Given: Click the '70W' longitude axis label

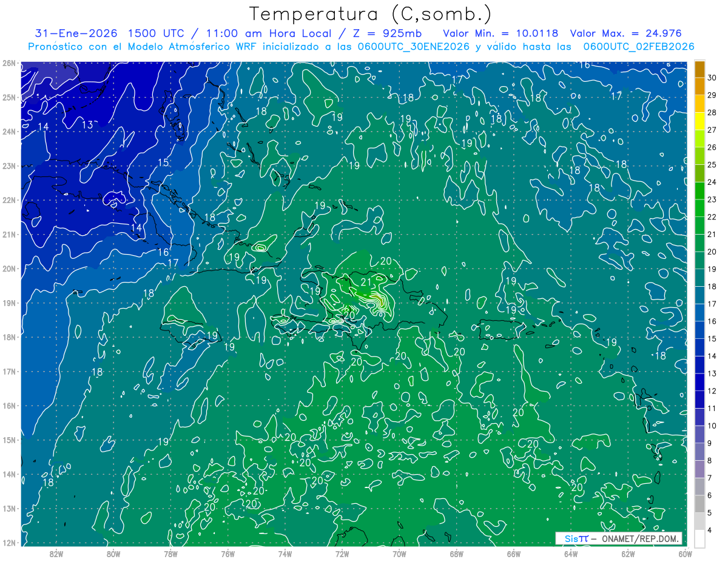Looking at the screenshot, I should 399,554.
